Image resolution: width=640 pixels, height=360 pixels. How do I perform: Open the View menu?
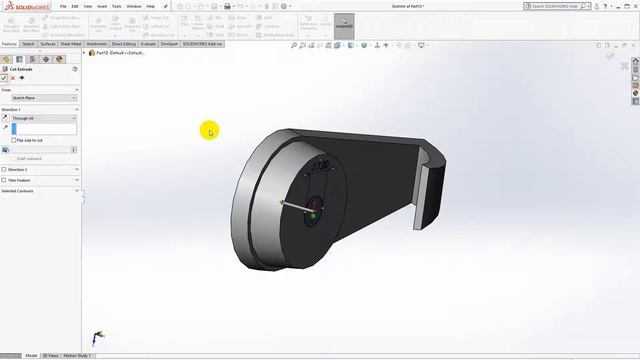[x=88, y=6]
